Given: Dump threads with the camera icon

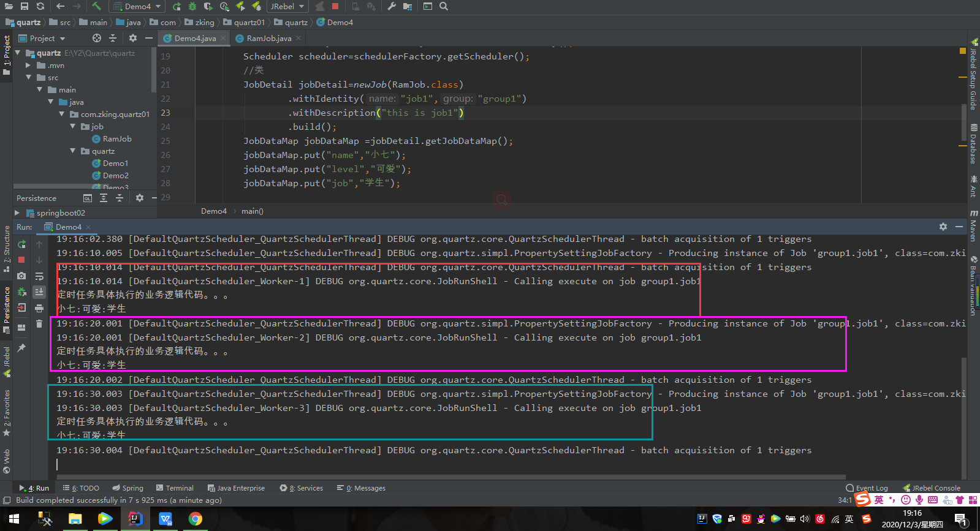Looking at the screenshot, I should [x=21, y=276].
